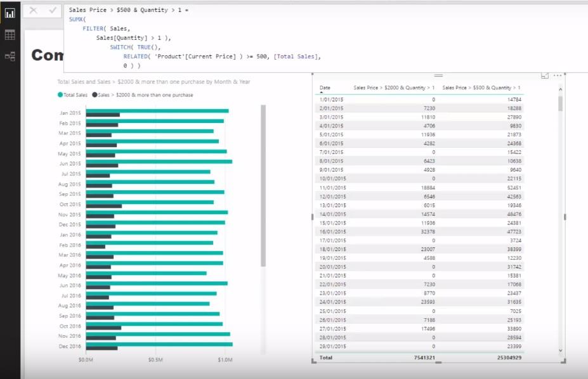This screenshot has height=379, width=588.
Task: Cancel the formula edit with X
Action: pyautogui.click(x=34, y=10)
